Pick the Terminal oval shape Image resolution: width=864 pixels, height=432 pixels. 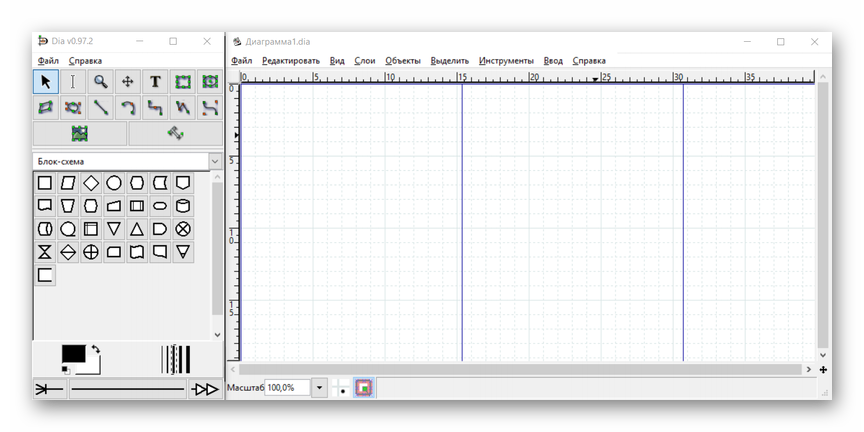160,206
